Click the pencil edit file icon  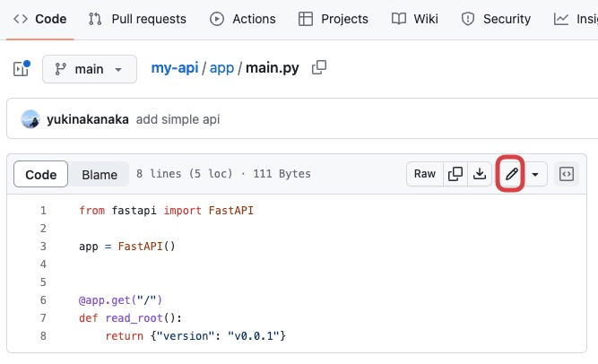[x=511, y=174]
